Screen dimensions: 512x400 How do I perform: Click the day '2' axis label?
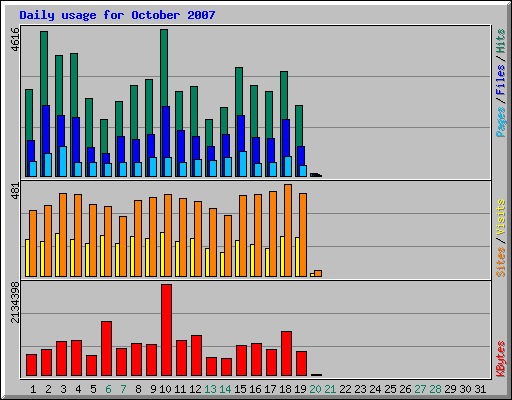48,389
